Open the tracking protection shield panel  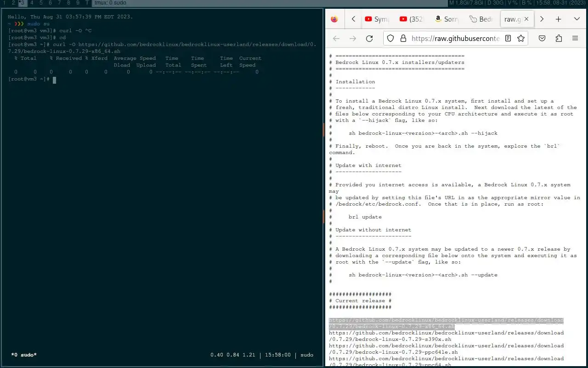click(390, 39)
